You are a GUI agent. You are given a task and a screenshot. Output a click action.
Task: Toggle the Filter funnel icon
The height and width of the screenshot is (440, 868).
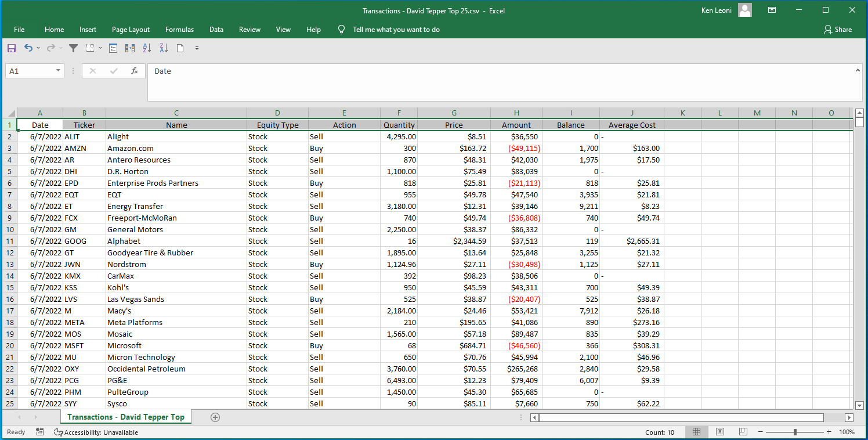(x=73, y=48)
